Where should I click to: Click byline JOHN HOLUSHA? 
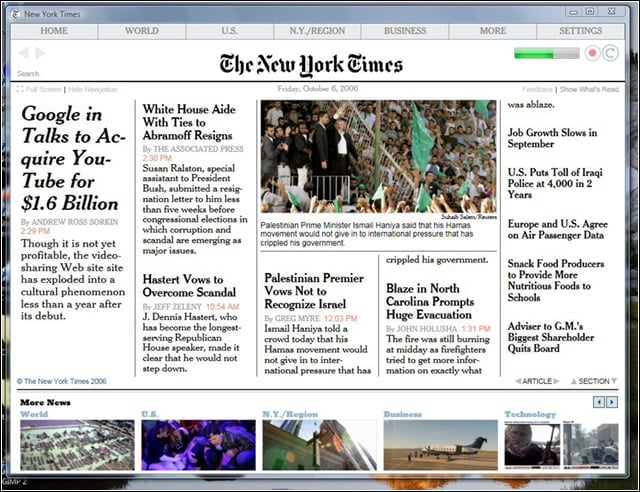(427, 329)
